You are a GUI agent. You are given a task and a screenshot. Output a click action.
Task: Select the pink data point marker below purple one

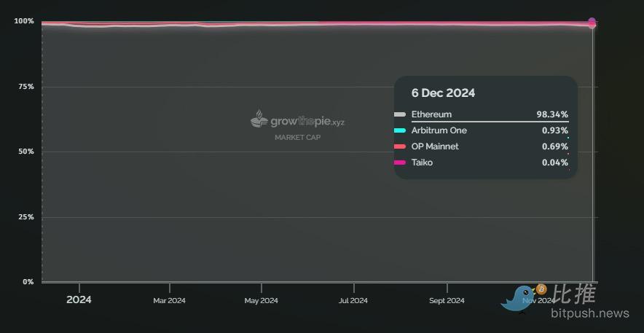click(592, 26)
